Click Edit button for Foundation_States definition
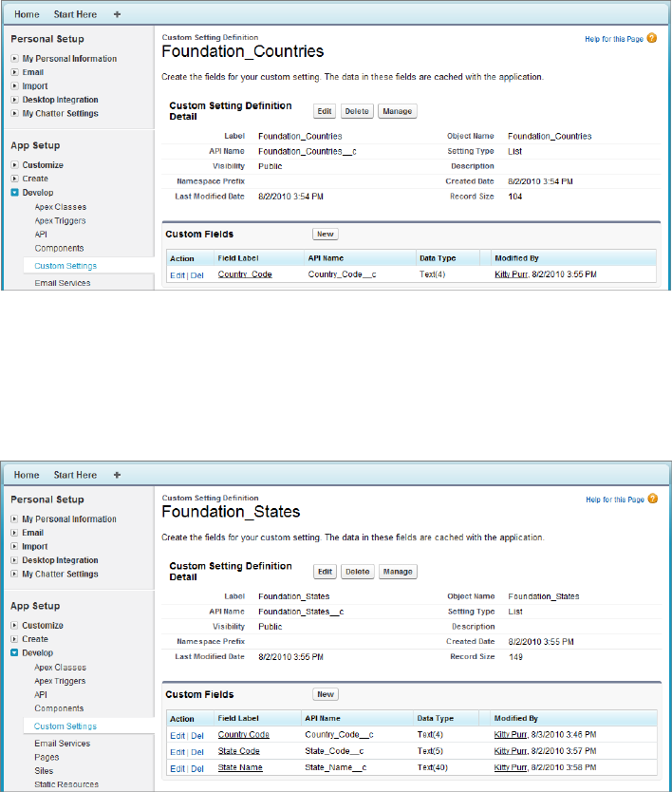672x792 pixels. click(x=326, y=572)
